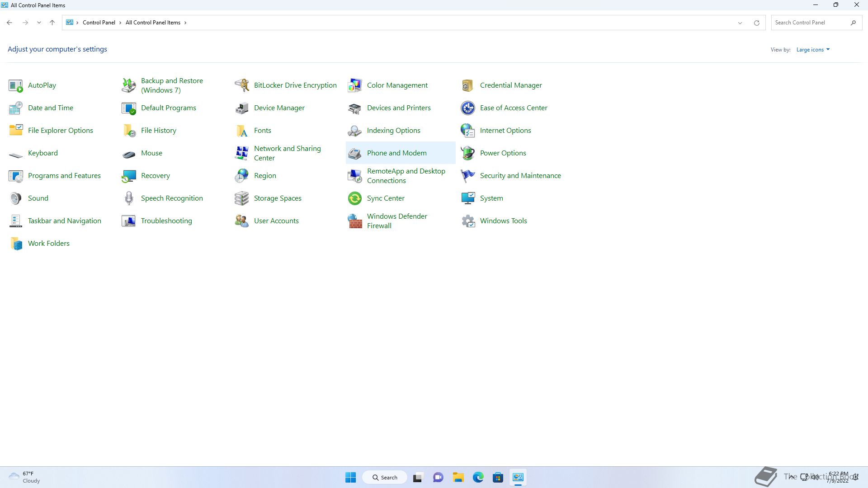Click the Region globe icon
Image resolution: width=868 pixels, height=488 pixels.
(242, 176)
